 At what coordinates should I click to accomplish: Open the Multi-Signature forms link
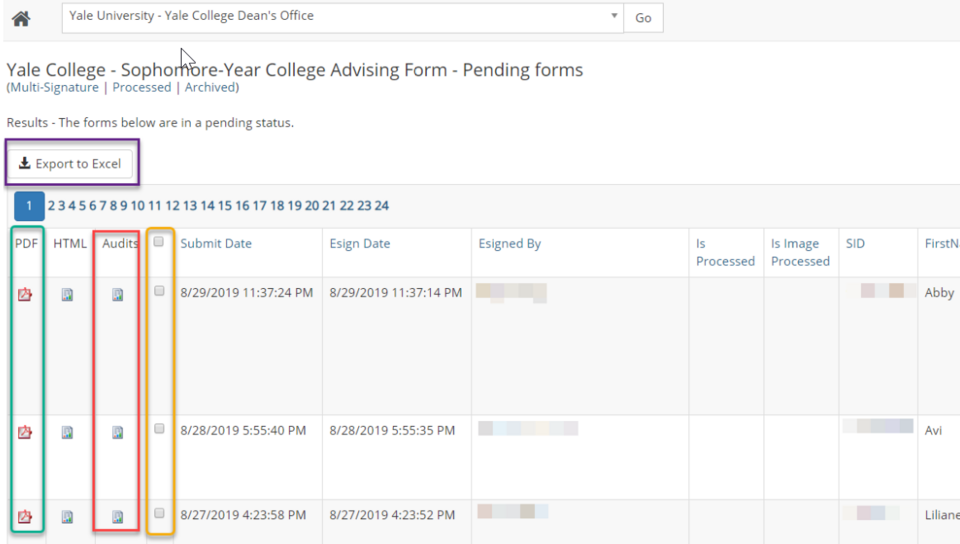point(54,88)
